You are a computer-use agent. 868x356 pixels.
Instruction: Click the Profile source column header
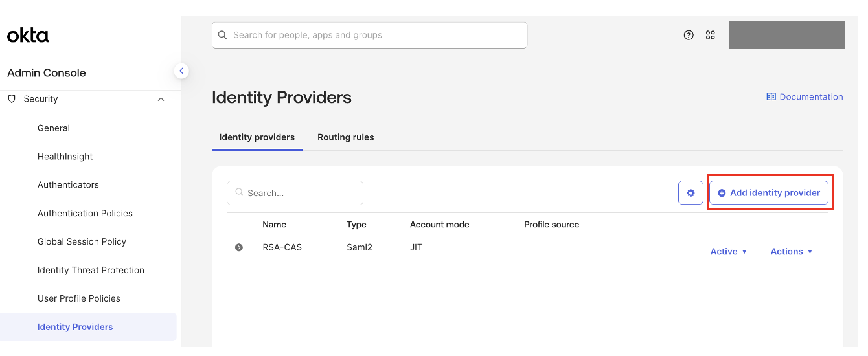pyautogui.click(x=551, y=225)
